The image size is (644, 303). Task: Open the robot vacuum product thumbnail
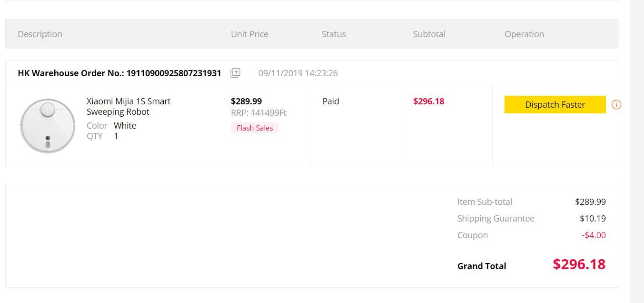click(47, 126)
